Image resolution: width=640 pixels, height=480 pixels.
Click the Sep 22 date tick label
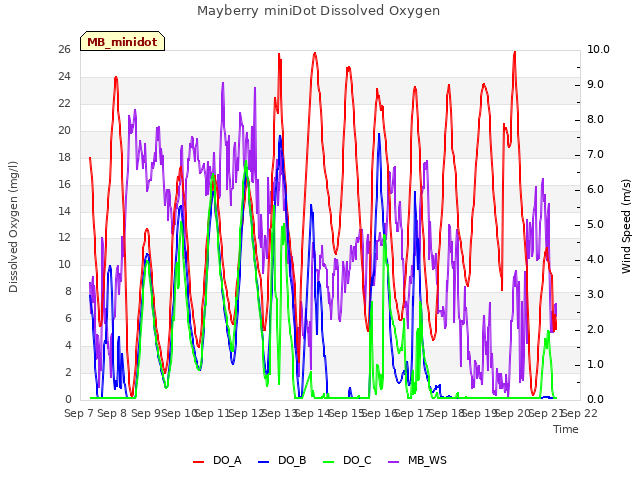tap(579, 413)
